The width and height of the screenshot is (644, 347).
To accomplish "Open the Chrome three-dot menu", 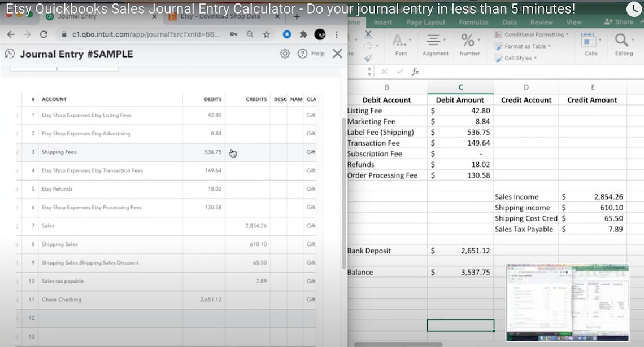I will pyautogui.click(x=337, y=34).
